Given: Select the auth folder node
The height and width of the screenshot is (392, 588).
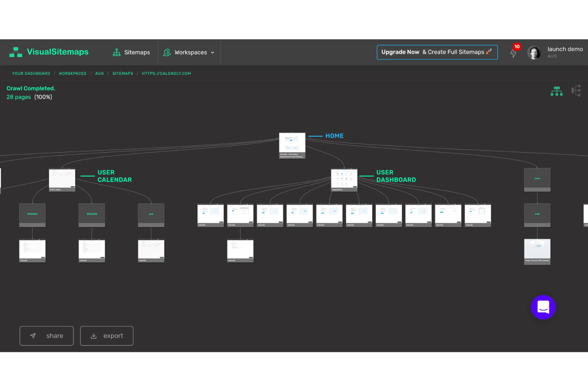Looking at the screenshot, I should click(537, 215).
